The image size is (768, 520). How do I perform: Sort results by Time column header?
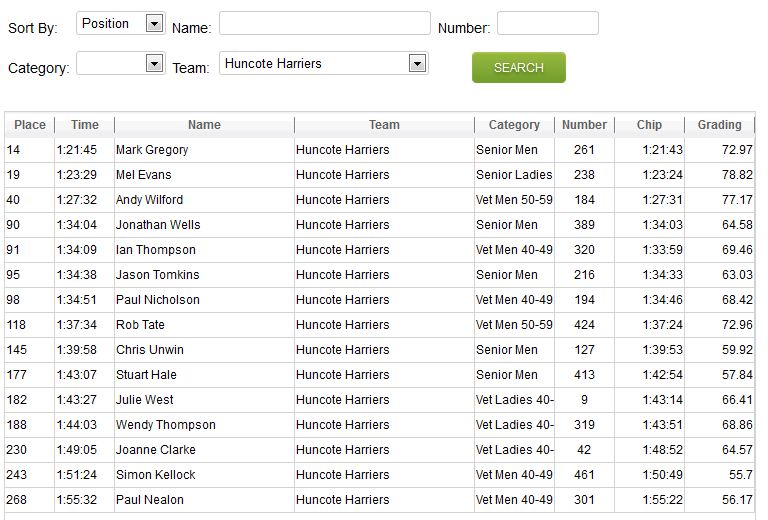point(85,125)
